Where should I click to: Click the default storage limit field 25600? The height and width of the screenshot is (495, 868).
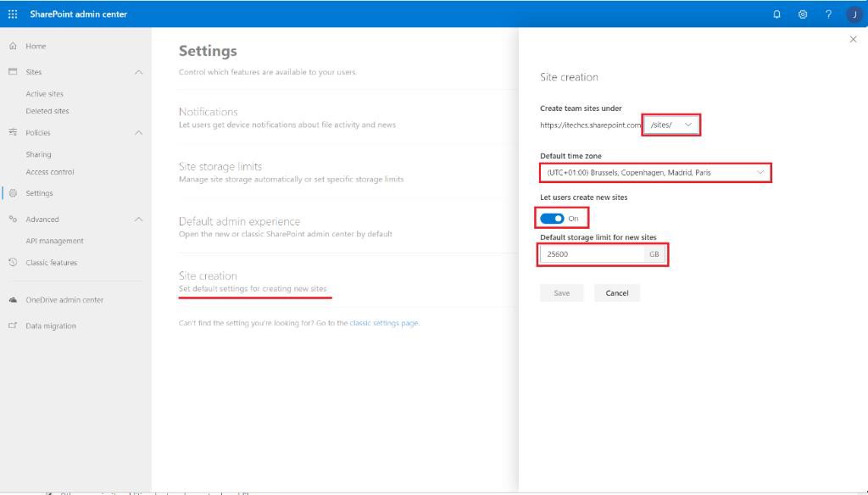(592, 254)
